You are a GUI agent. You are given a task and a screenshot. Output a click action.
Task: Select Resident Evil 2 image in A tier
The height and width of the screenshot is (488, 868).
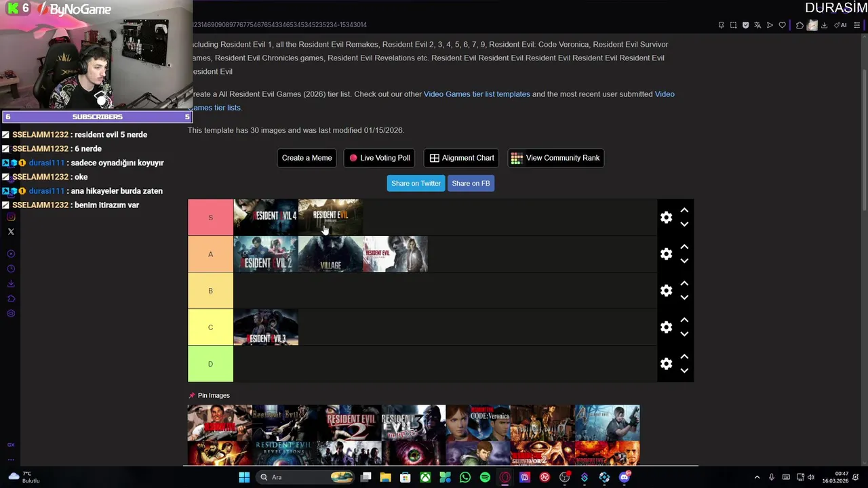click(266, 254)
